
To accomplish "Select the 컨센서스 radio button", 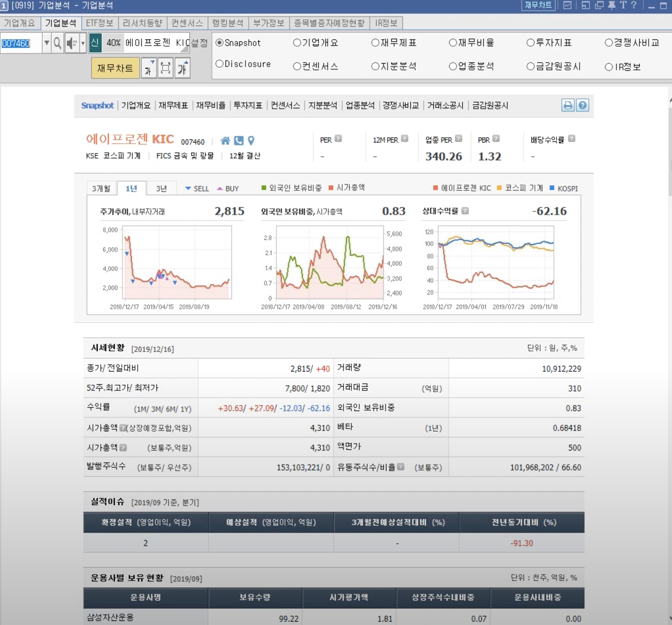I will click(x=297, y=67).
